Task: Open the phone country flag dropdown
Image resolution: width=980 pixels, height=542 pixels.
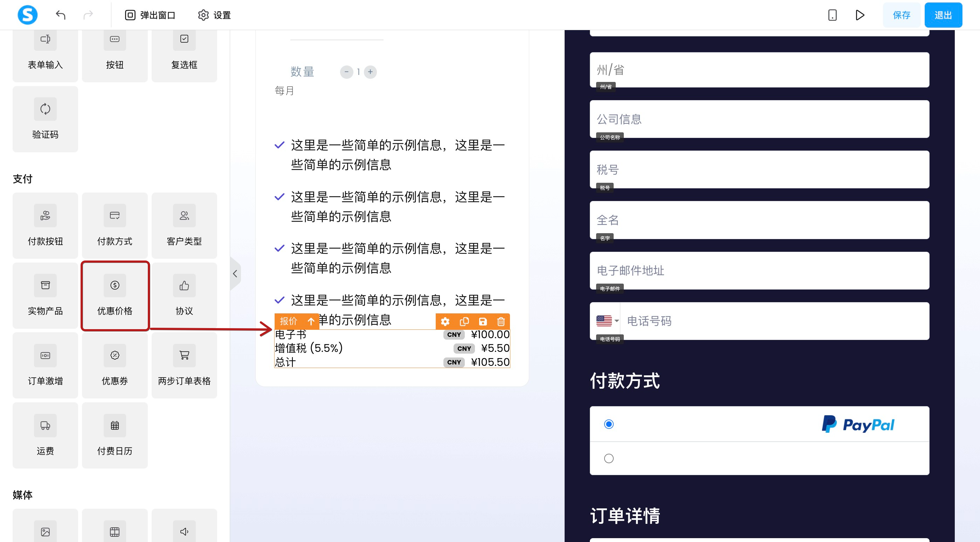Action: [x=607, y=321]
